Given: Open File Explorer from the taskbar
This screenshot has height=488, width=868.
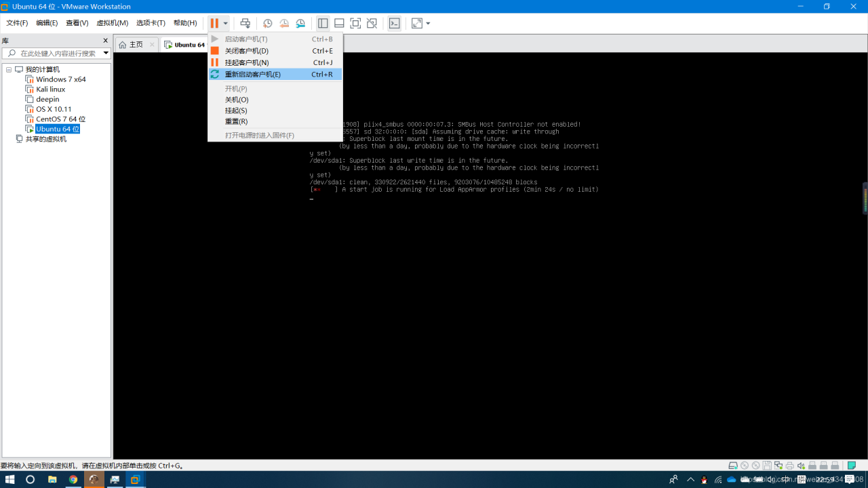Looking at the screenshot, I should (52, 479).
